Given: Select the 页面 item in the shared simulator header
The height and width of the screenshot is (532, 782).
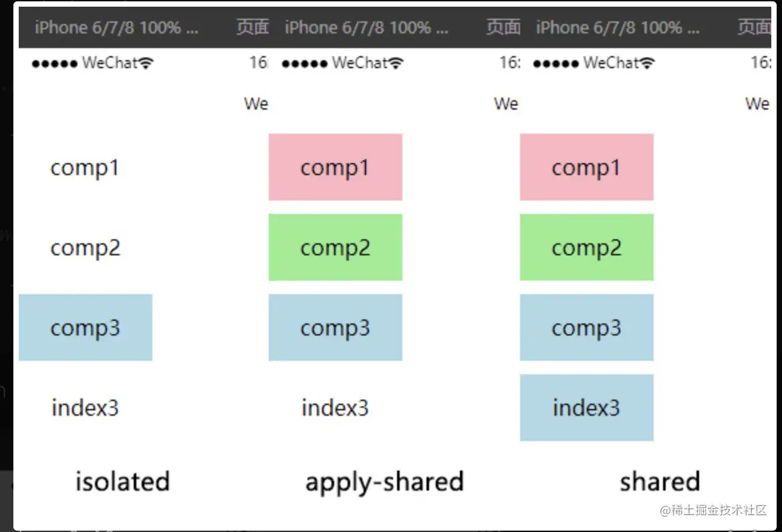Looking at the screenshot, I should click(x=754, y=27).
